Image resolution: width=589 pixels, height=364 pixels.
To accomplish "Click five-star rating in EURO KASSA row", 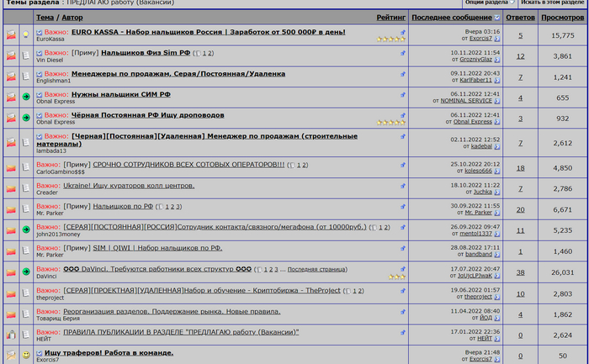I will click(391, 39).
